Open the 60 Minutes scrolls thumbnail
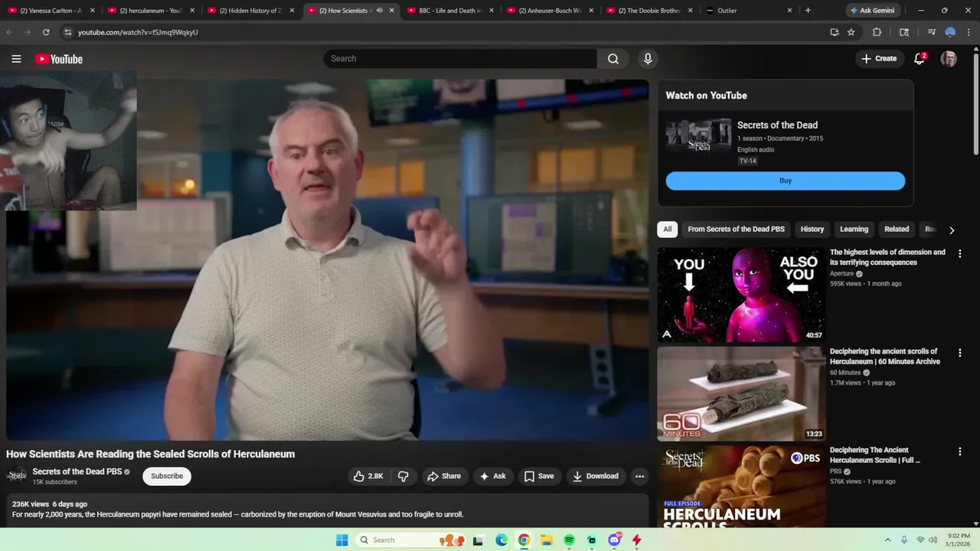 coord(741,394)
